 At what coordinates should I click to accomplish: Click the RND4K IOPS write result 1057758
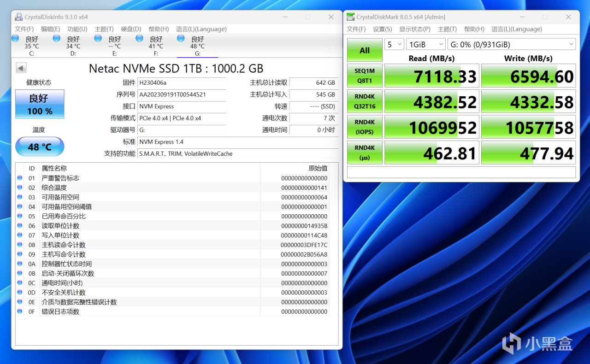click(x=529, y=127)
